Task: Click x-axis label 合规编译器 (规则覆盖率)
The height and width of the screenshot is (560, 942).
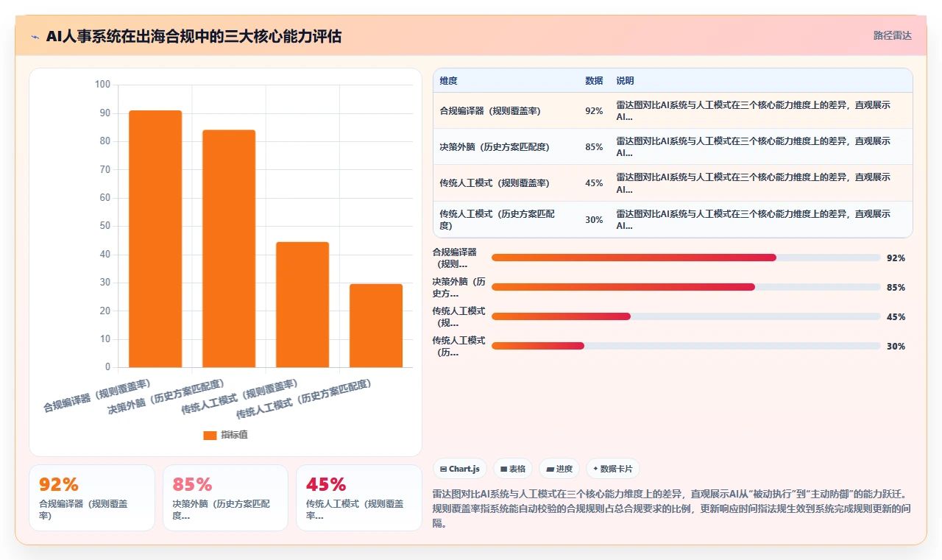Action: click(97, 395)
